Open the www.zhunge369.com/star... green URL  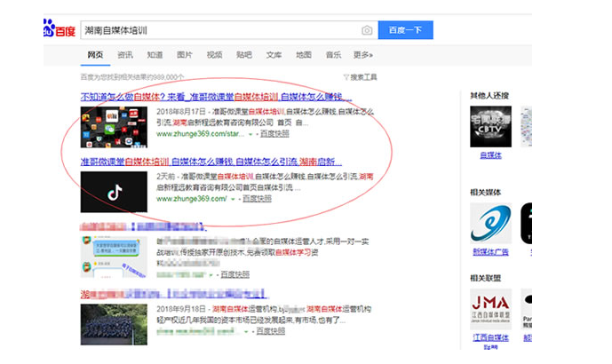click(x=200, y=134)
